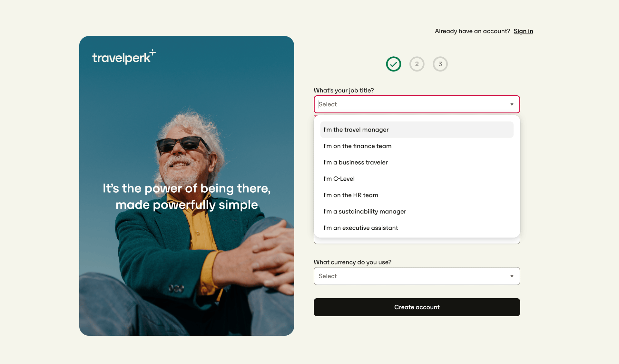Choose "I'm an executive assistant"
Viewport: 619px width, 364px height.
361,228
